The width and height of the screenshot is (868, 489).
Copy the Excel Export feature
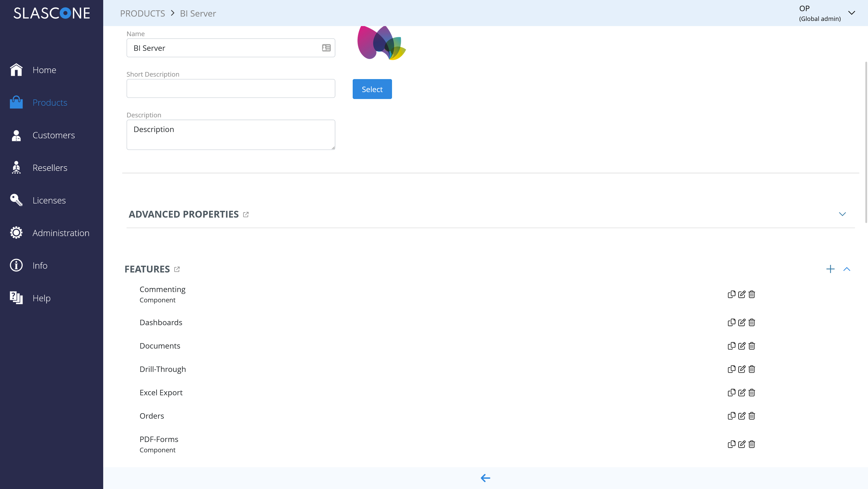coord(731,392)
